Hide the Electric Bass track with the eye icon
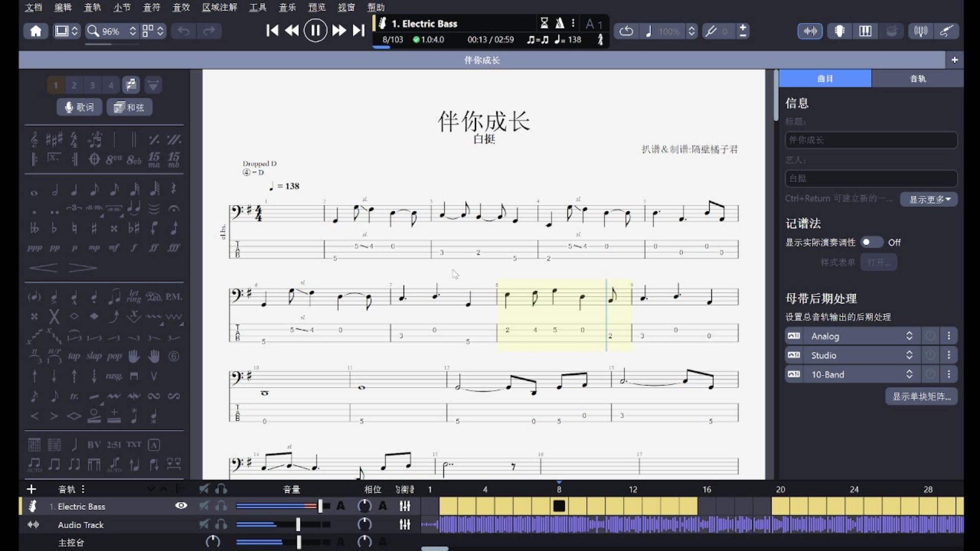The height and width of the screenshot is (551, 980). tap(181, 506)
